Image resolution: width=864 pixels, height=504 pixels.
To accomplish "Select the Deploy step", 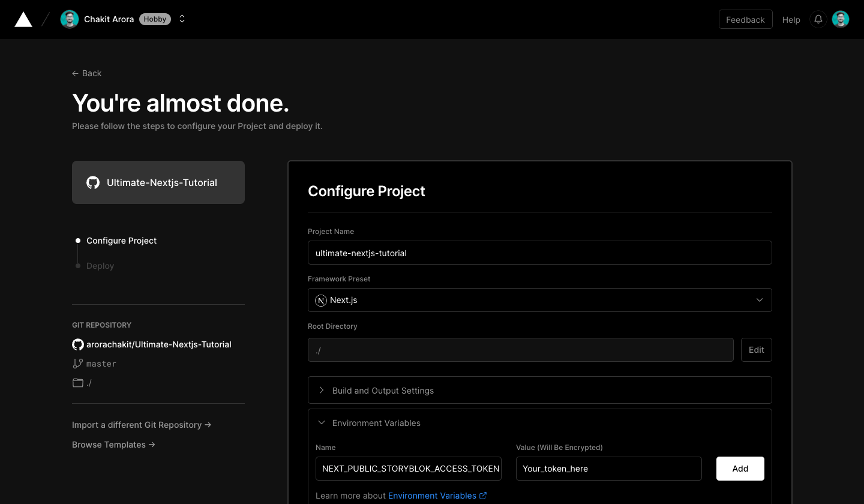I will pos(100,266).
